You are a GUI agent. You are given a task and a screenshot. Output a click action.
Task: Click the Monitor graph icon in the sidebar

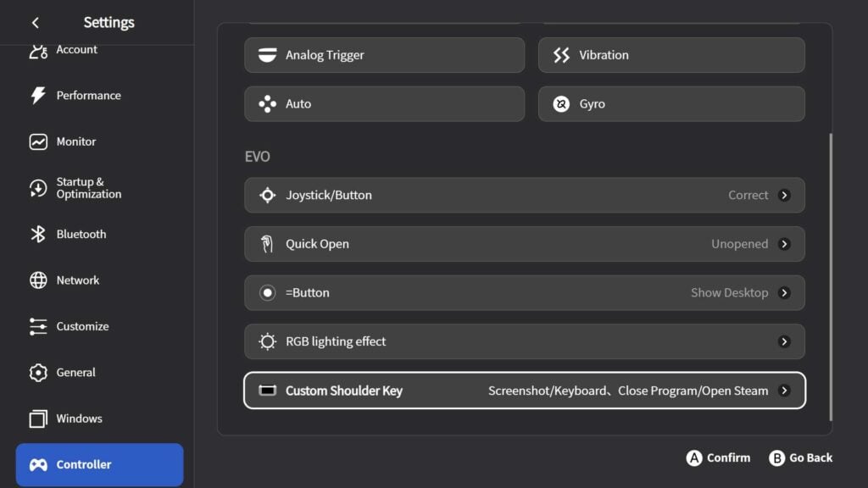point(37,141)
